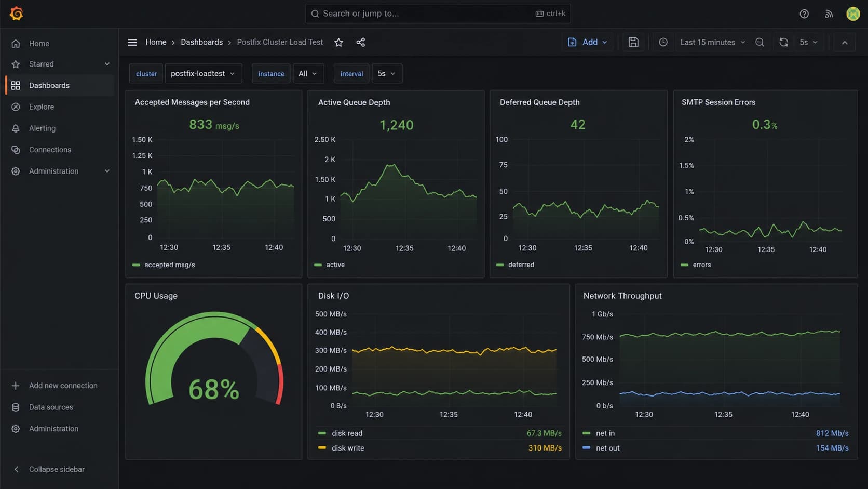Toggle the net in legend series

599,433
